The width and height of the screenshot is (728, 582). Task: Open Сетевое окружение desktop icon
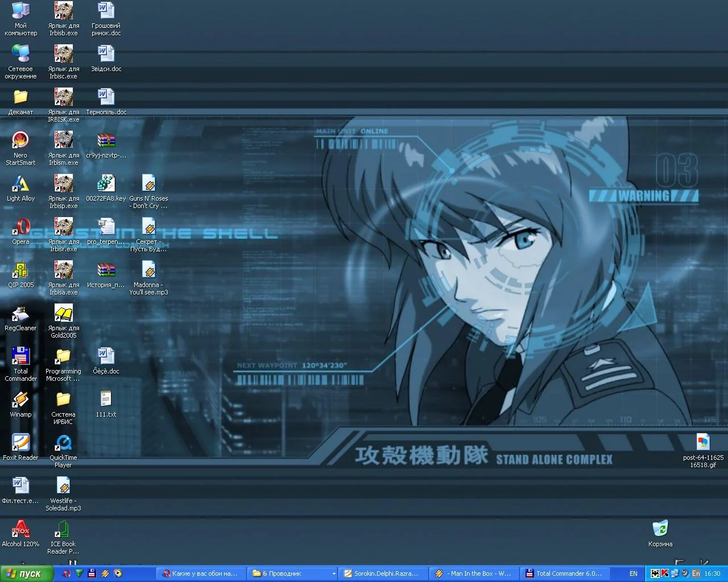click(20, 62)
